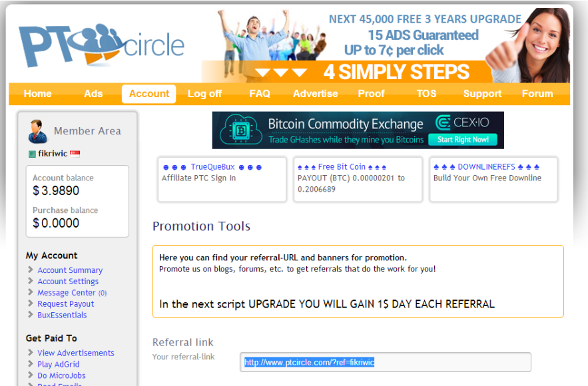This screenshot has height=386, width=588.
Task: Click 'Affiliate PTC Sign In' ad text
Action: tap(198, 178)
